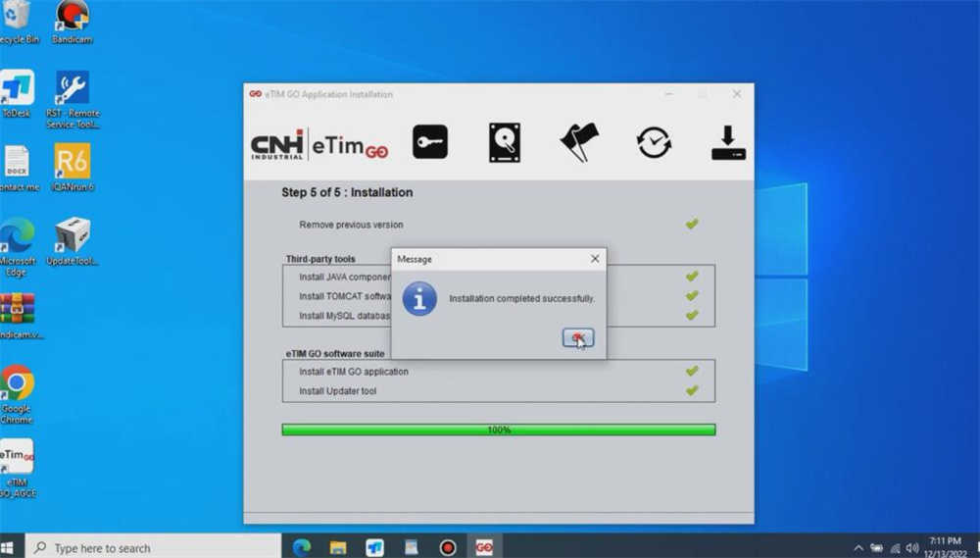Open the Windows Start menu
The height and width of the screenshot is (558, 980).
(x=8, y=548)
